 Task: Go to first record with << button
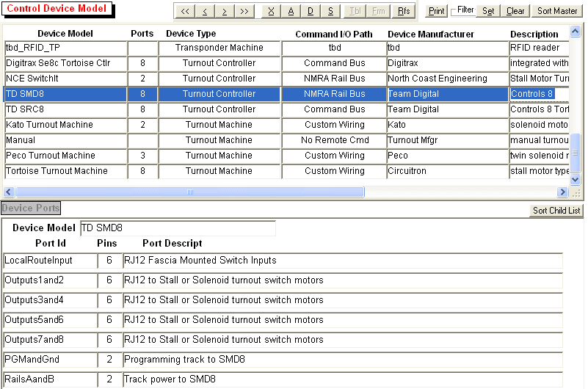(x=185, y=11)
